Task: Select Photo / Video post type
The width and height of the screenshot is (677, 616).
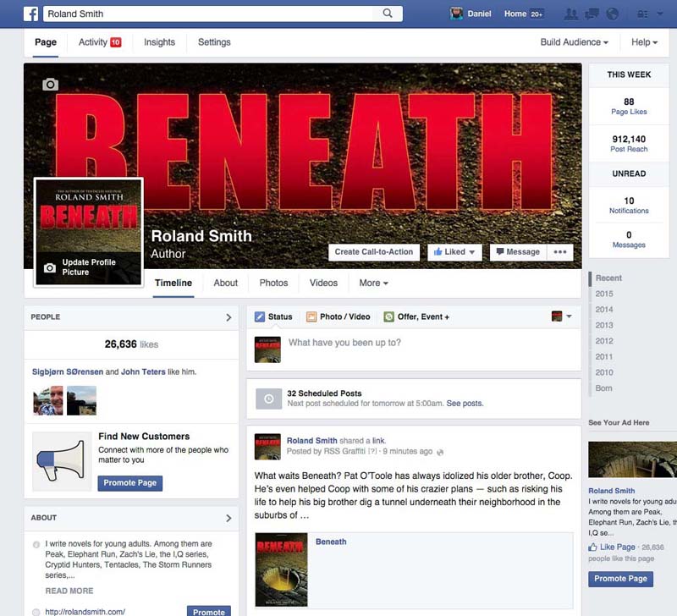Action: [x=338, y=316]
